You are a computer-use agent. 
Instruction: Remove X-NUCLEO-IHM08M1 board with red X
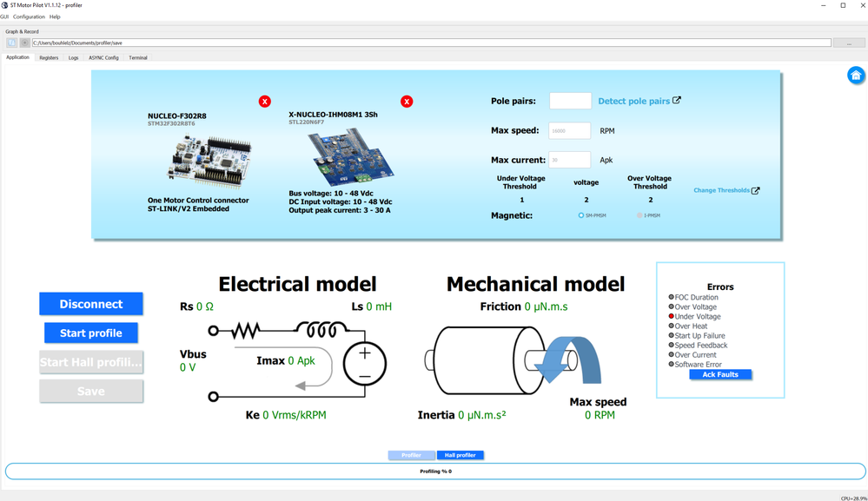pos(407,102)
